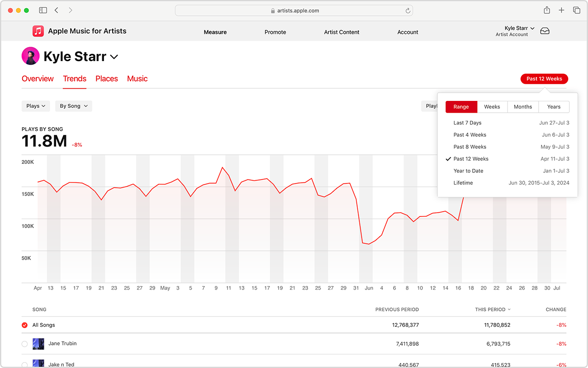
Task: Select the Months segment in date picker
Action: click(522, 107)
